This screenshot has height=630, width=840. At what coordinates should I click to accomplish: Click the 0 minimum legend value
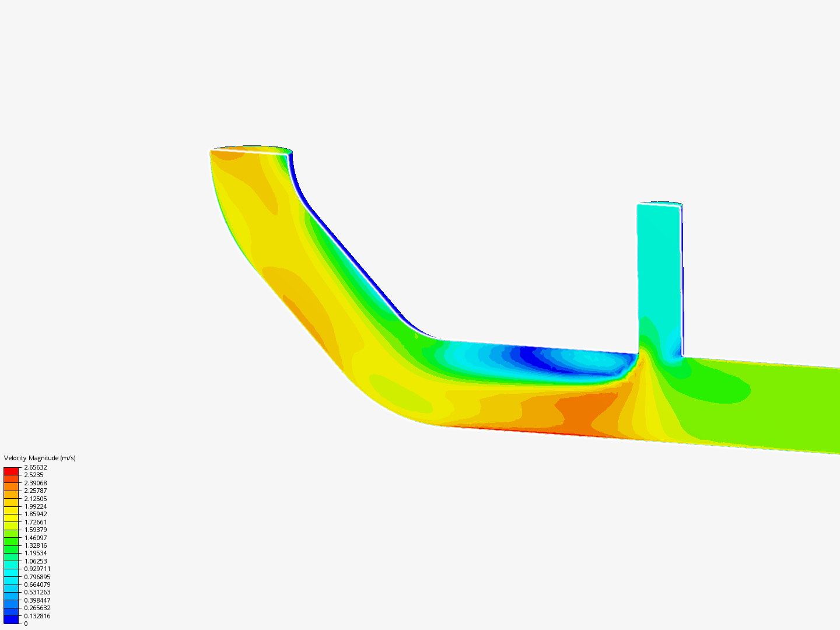click(26, 624)
